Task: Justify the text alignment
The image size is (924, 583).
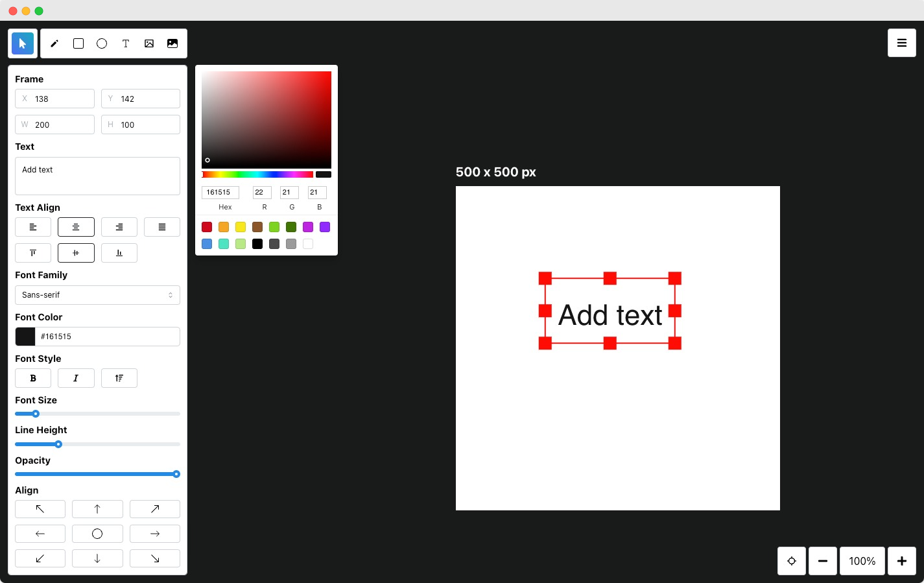Action: coord(162,227)
